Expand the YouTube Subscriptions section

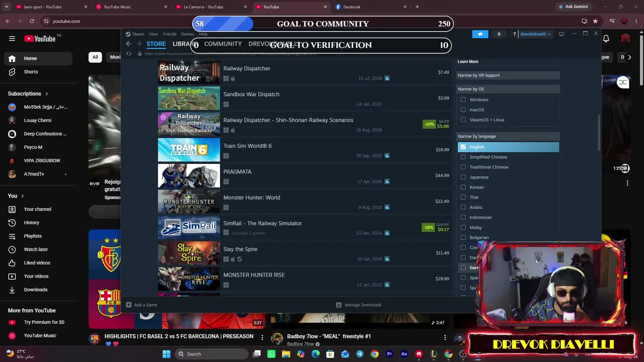point(28,94)
